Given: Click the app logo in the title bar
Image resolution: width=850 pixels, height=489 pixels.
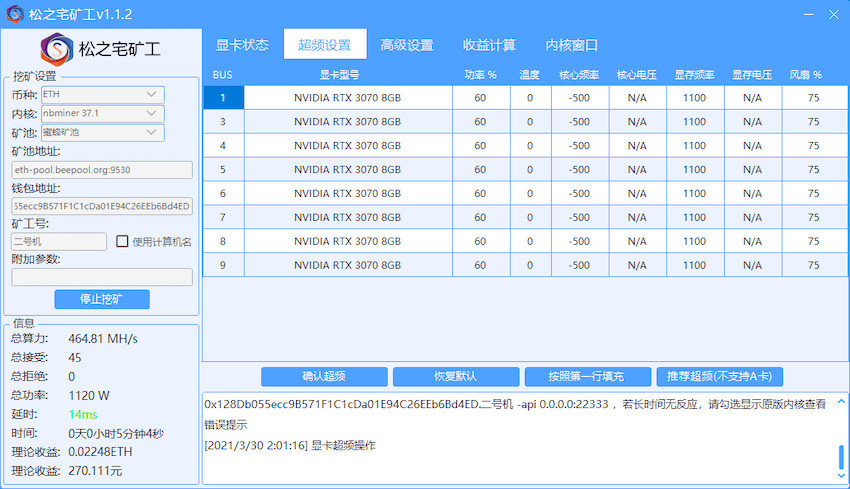Looking at the screenshot, I should 15,14.
